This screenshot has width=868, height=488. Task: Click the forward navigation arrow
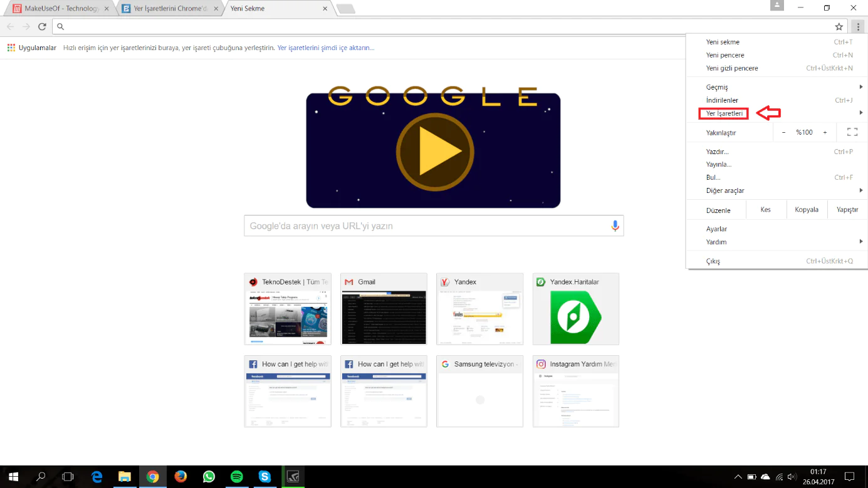tap(26, 26)
